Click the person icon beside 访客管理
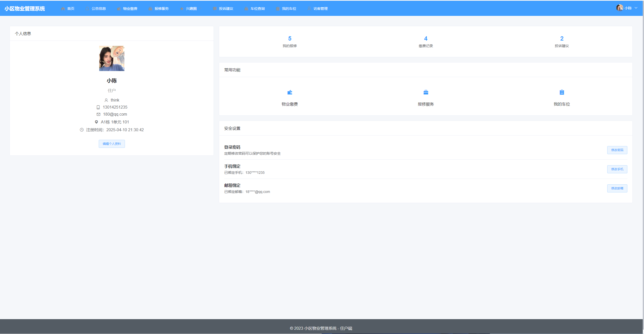Screen dimensions: 644x334 click(x=309, y=9)
